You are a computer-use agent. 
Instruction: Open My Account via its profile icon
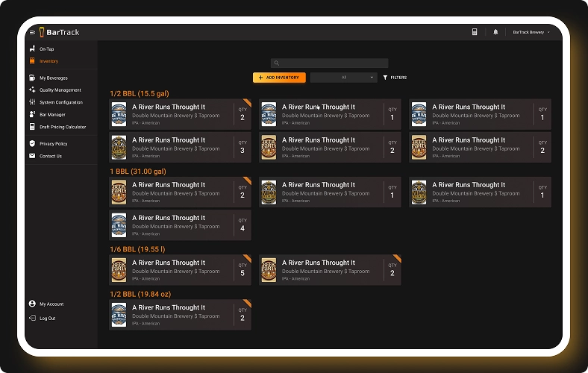[x=32, y=304]
